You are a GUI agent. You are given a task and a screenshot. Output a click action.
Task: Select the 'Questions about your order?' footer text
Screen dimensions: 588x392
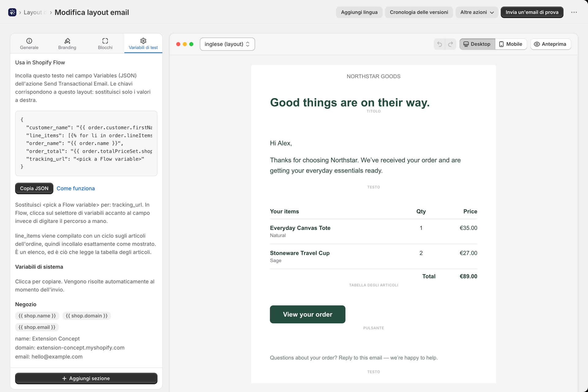354,358
